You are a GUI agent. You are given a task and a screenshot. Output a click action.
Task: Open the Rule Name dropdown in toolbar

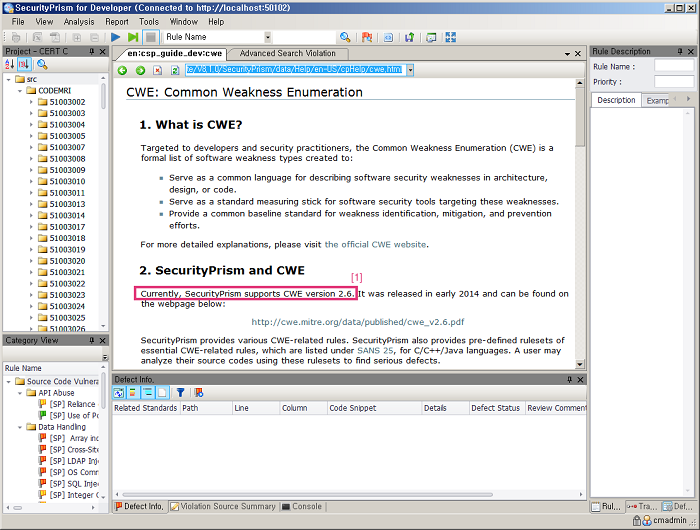click(x=267, y=37)
